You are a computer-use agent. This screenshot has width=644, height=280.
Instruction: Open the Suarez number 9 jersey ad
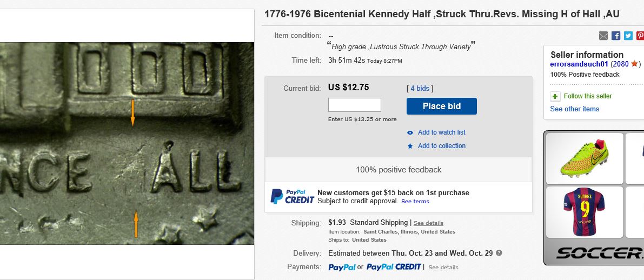(x=584, y=212)
